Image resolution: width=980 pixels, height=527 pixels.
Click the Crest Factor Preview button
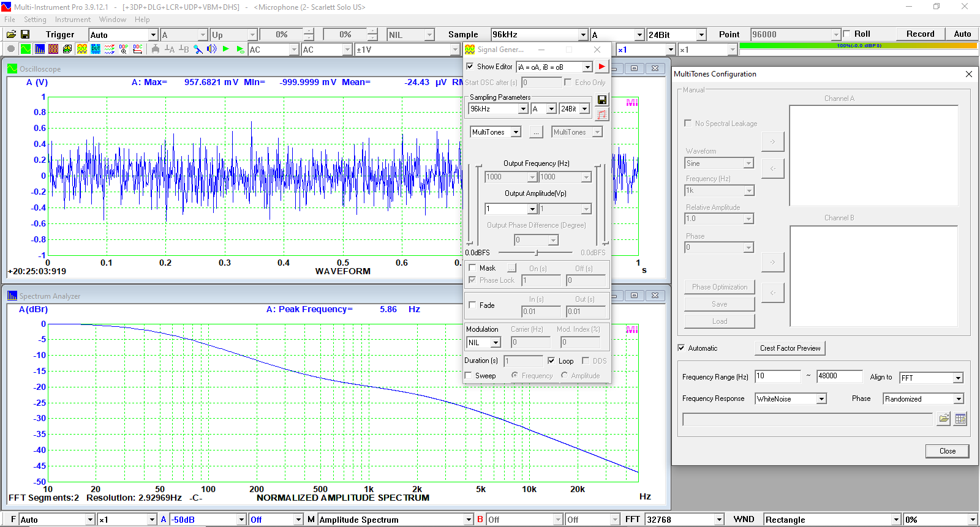point(790,348)
